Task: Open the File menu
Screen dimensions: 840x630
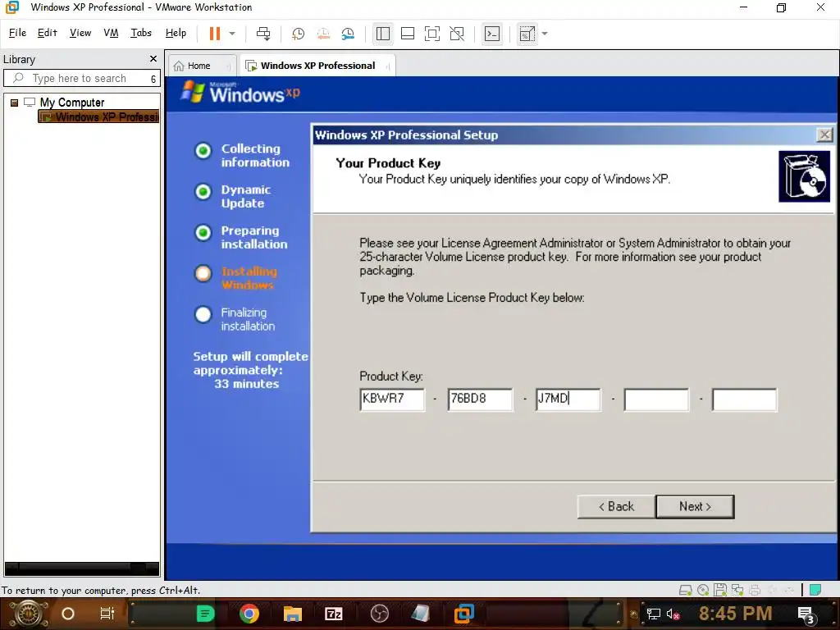Action: (x=17, y=33)
